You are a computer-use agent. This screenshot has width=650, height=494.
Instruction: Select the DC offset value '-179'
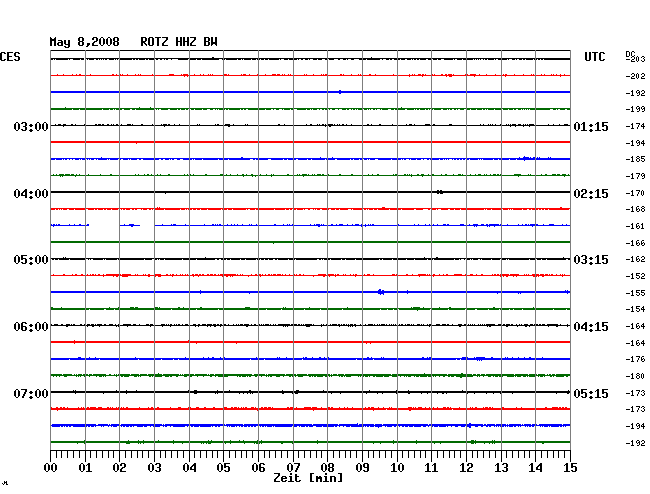point(635,176)
